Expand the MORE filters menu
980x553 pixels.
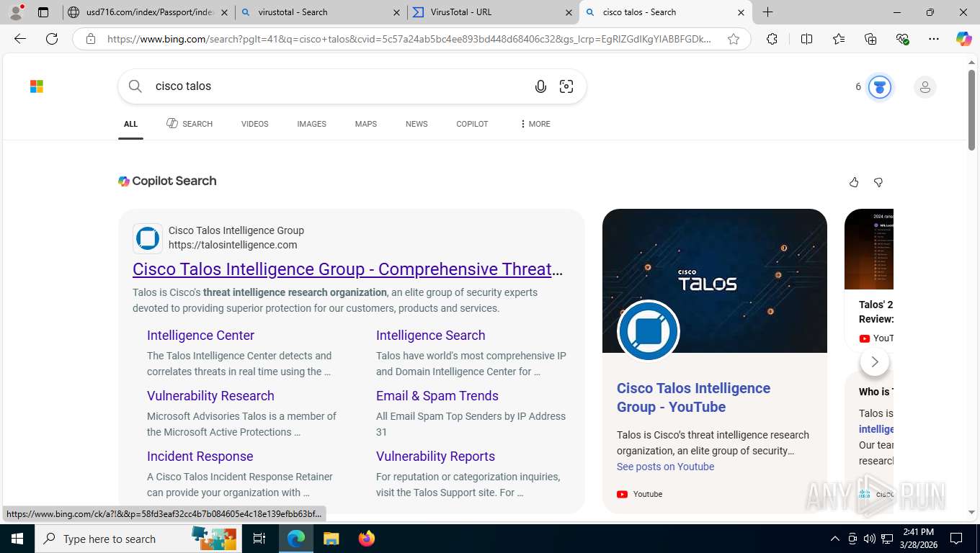point(535,124)
